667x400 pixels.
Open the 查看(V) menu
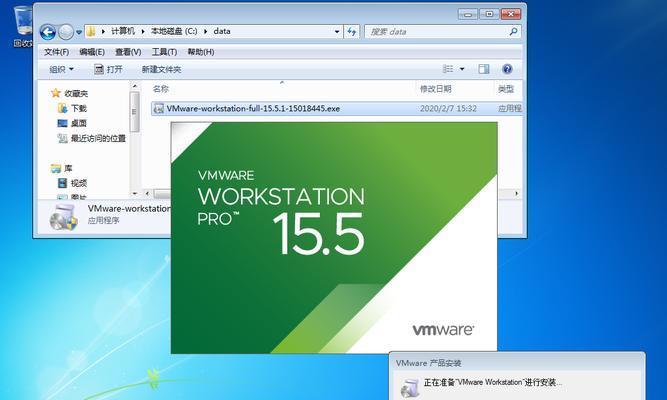(128, 52)
